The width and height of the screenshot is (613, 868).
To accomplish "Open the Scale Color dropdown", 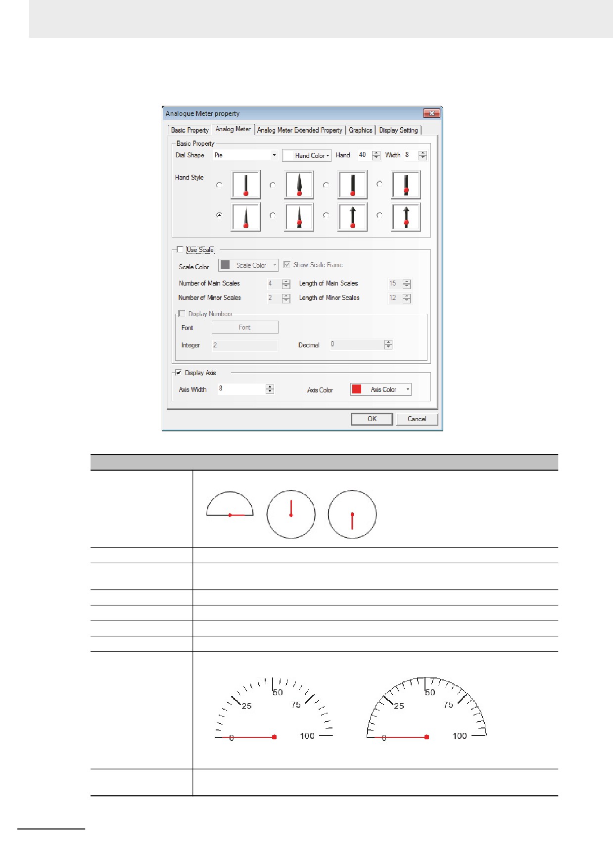I will [248, 265].
